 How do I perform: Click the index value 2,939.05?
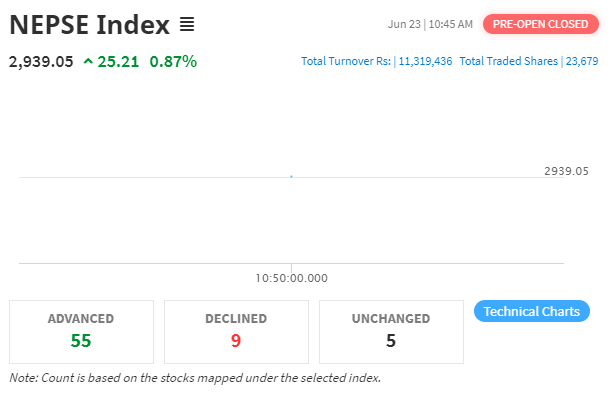coord(41,62)
